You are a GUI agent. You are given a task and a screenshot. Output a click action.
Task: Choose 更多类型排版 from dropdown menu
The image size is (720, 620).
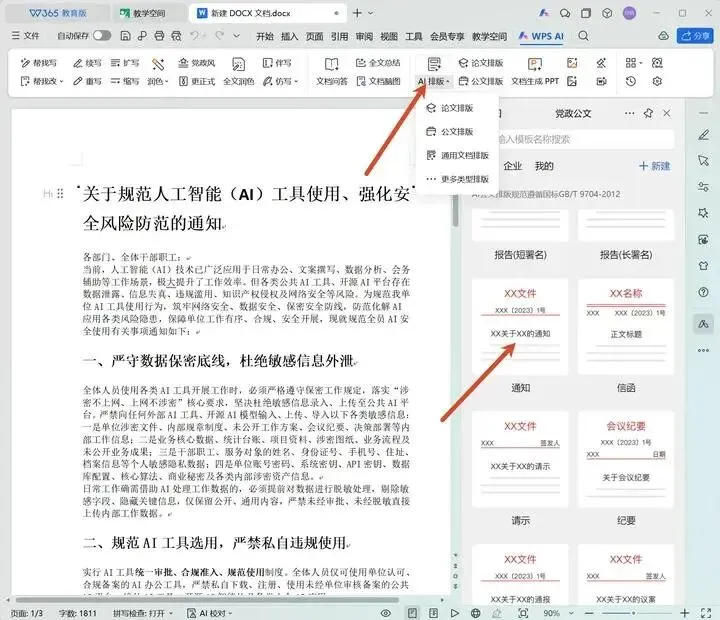457,179
